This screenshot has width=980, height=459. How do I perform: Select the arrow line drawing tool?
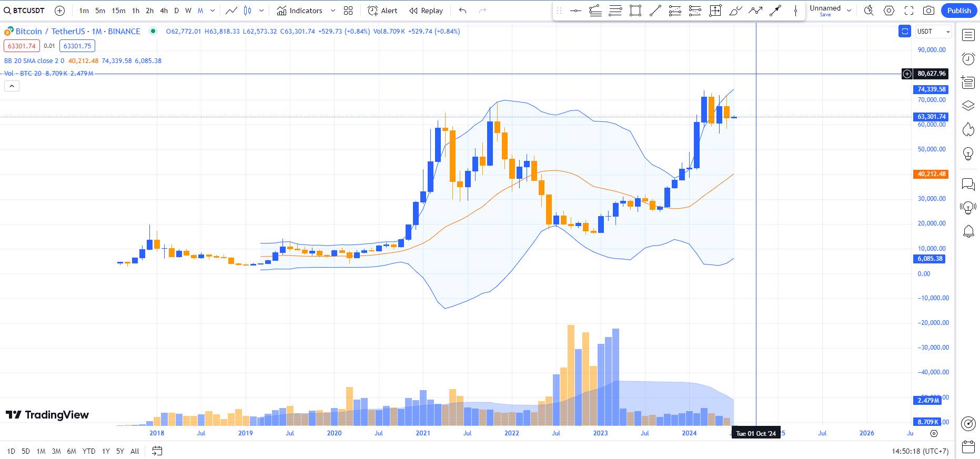[775, 11]
